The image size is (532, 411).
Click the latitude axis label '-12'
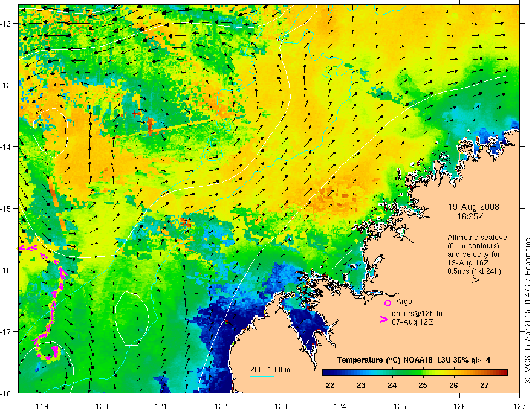[x=7, y=24]
